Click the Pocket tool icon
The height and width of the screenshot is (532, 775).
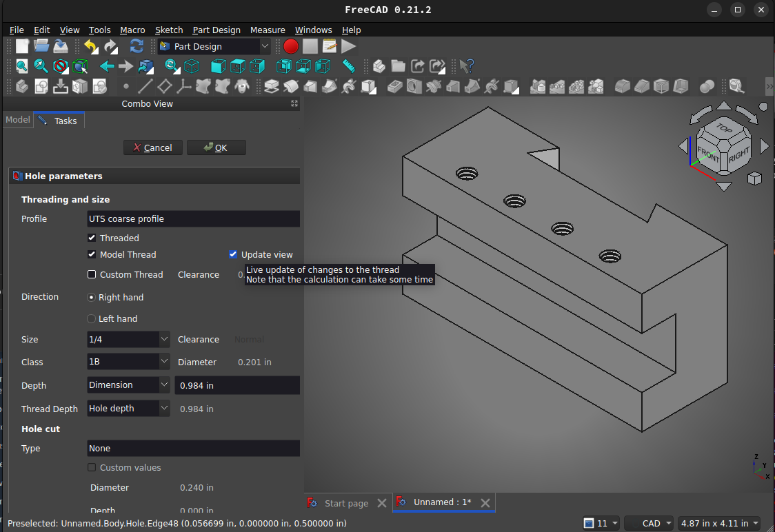(x=394, y=86)
